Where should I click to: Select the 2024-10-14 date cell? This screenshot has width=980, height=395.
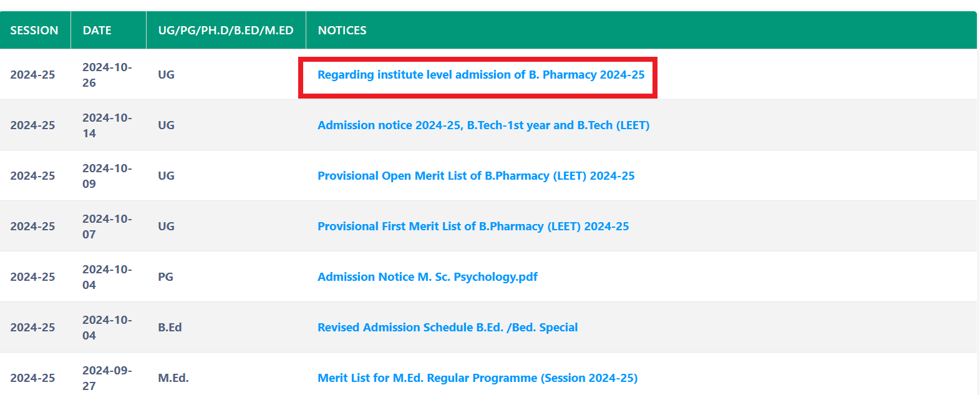(x=107, y=125)
